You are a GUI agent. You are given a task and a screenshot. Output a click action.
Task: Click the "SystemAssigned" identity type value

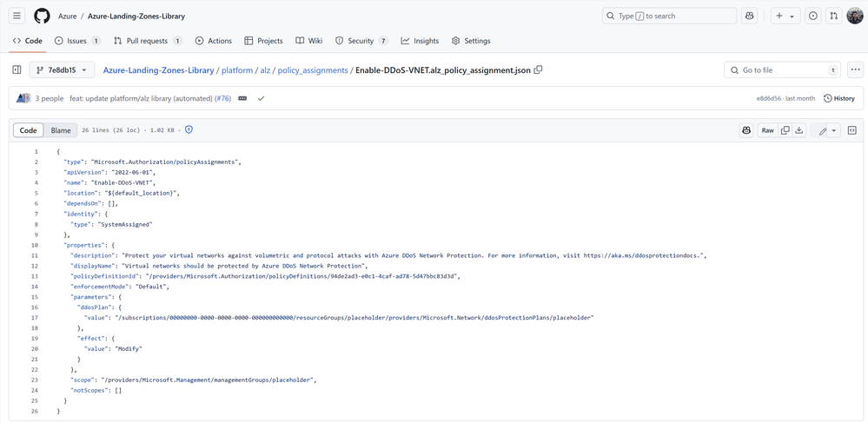(x=125, y=224)
